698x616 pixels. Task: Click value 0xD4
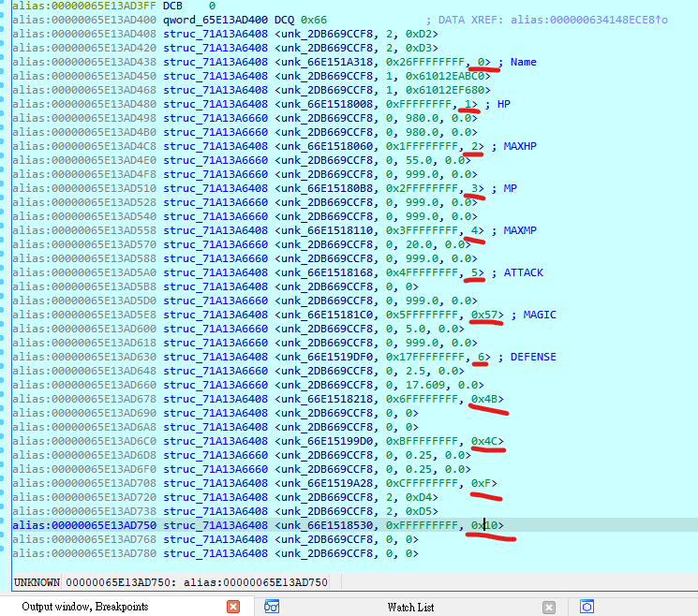point(419,497)
